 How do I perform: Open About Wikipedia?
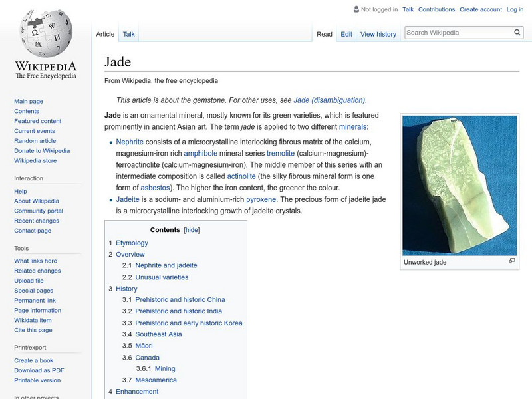[x=37, y=201]
